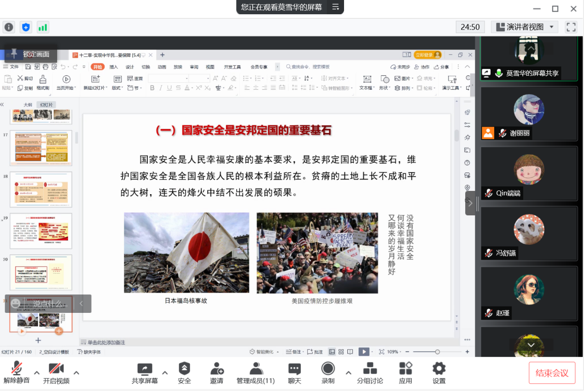Select the Format Painter (格式刷) brush

pyautogui.click(x=43, y=83)
